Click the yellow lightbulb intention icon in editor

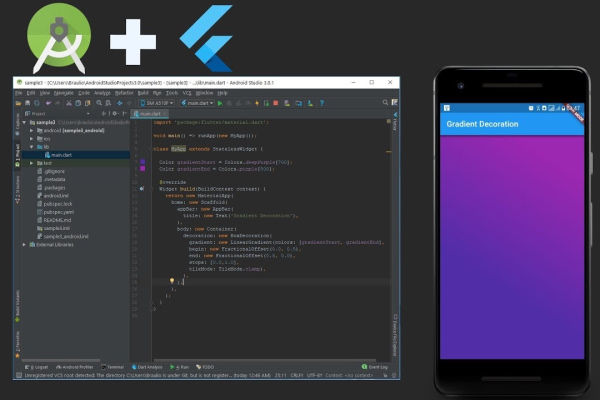[x=171, y=282]
